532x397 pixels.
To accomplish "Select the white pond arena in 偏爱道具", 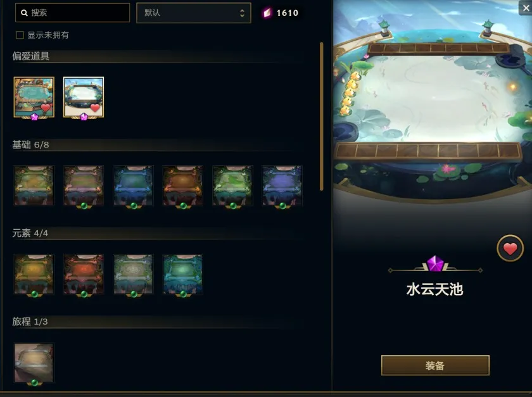I will click(84, 98).
